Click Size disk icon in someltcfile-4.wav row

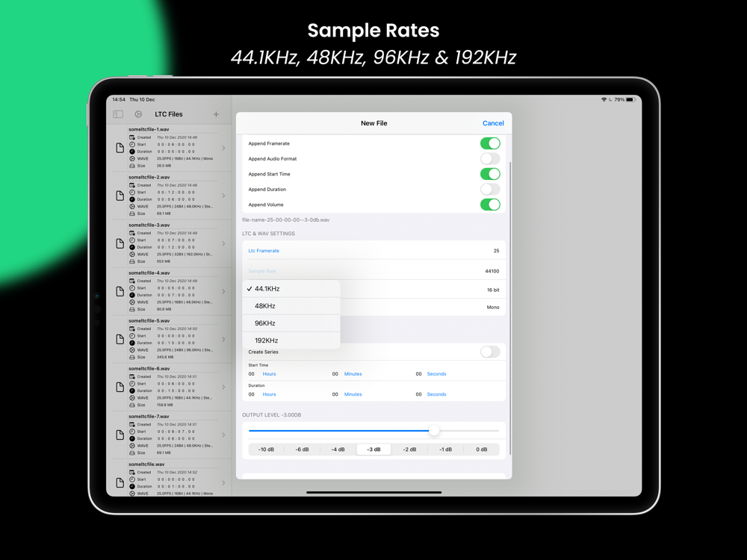132,309
